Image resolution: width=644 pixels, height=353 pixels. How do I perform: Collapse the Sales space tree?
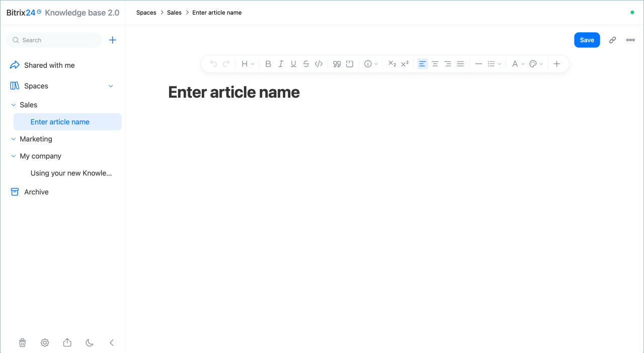pyautogui.click(x=14, y=105)
